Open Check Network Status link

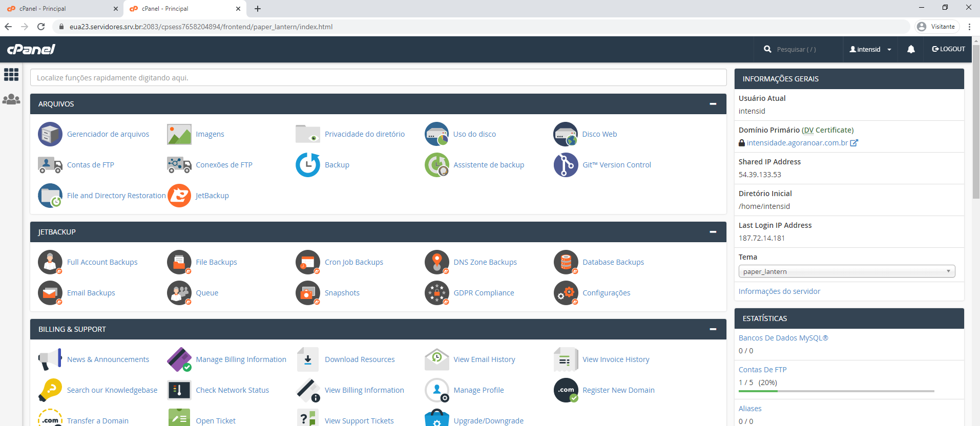[232, 390]
